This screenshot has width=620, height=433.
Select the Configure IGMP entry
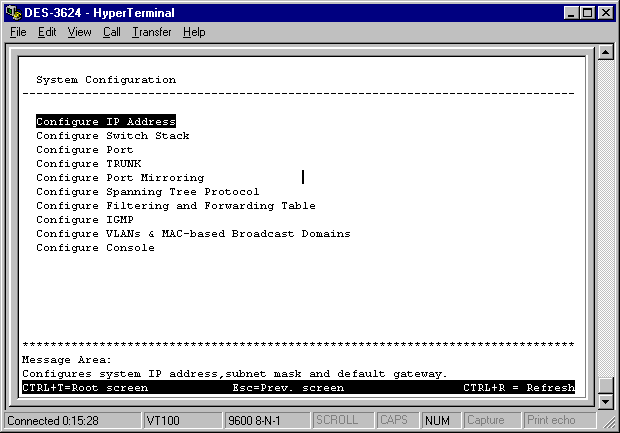click(85, 220)
